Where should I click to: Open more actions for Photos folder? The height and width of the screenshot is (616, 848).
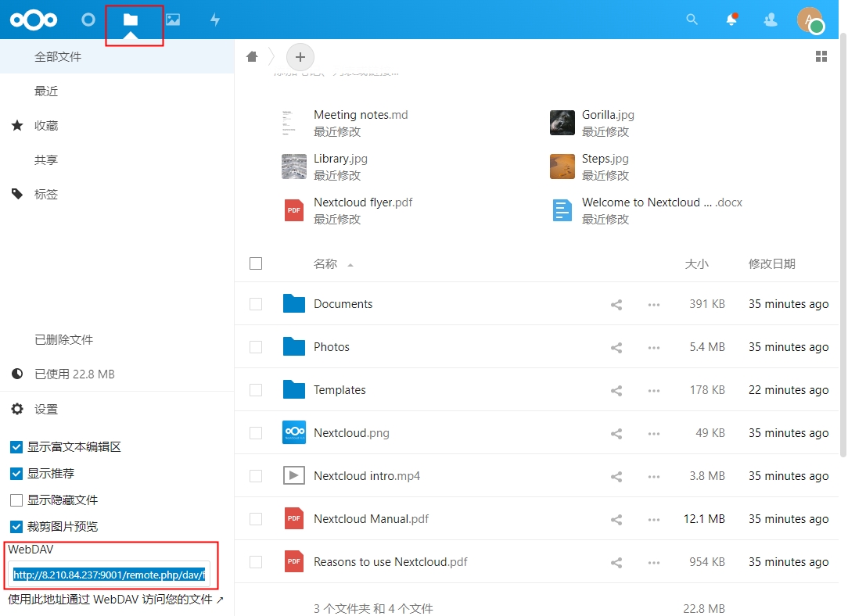pyautogui.click(x=654, y=347)
